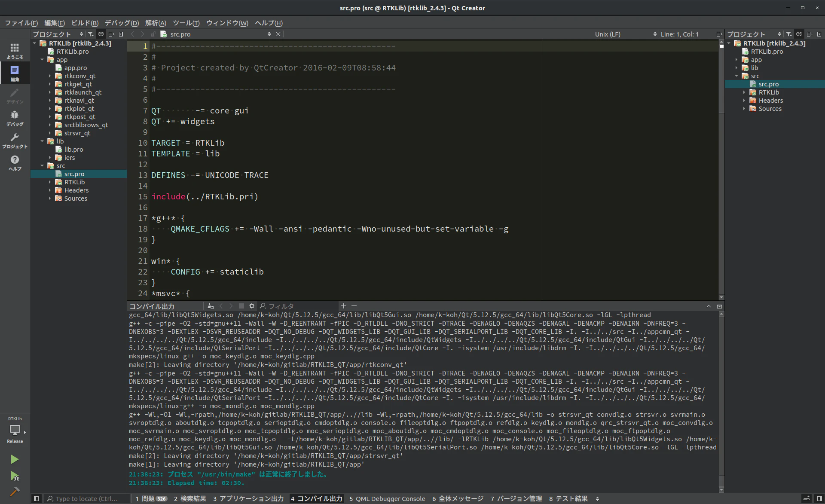Expand the rtkconv_qt tree item
825x504 pixels.
(50, 76)
